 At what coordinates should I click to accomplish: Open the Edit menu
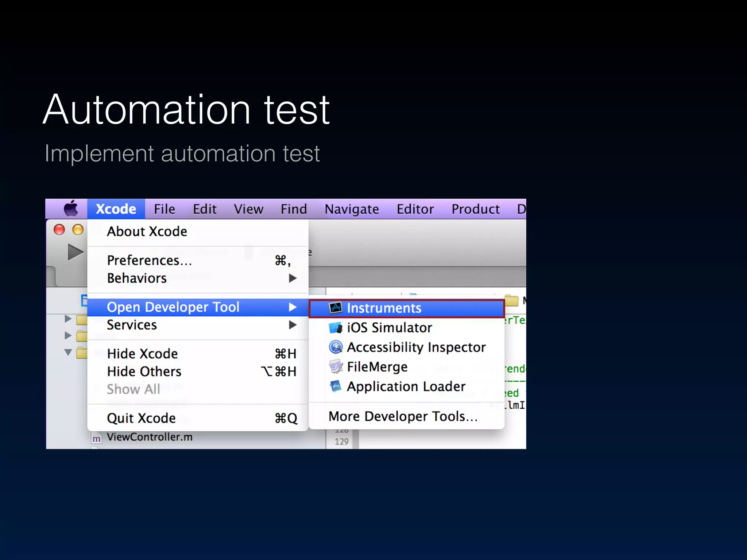(x=205, y=209)
